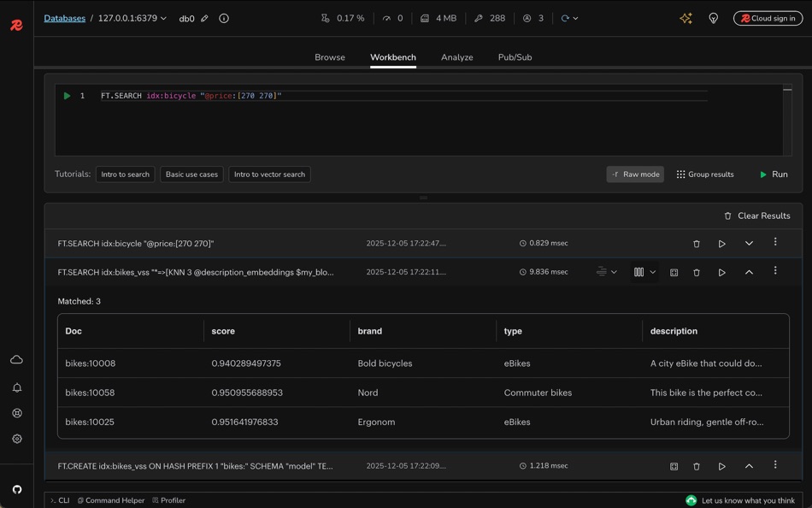Open the table view type dropdown
812x508 pixels.
[644, 272]
